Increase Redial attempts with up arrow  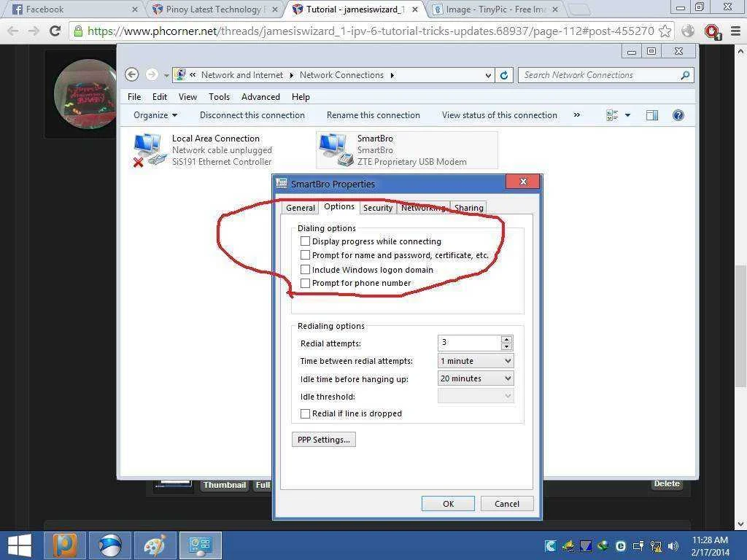tap(507, 340)
